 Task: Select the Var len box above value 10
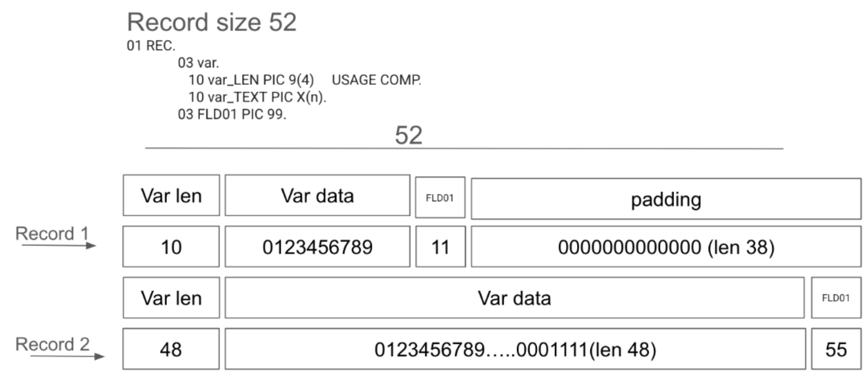point(171,196)
